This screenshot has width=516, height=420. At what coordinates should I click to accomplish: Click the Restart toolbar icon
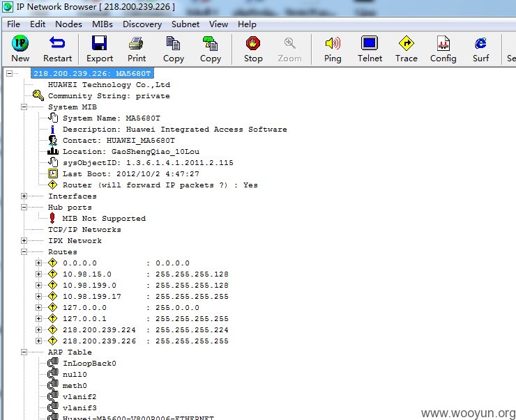point(57,42)
